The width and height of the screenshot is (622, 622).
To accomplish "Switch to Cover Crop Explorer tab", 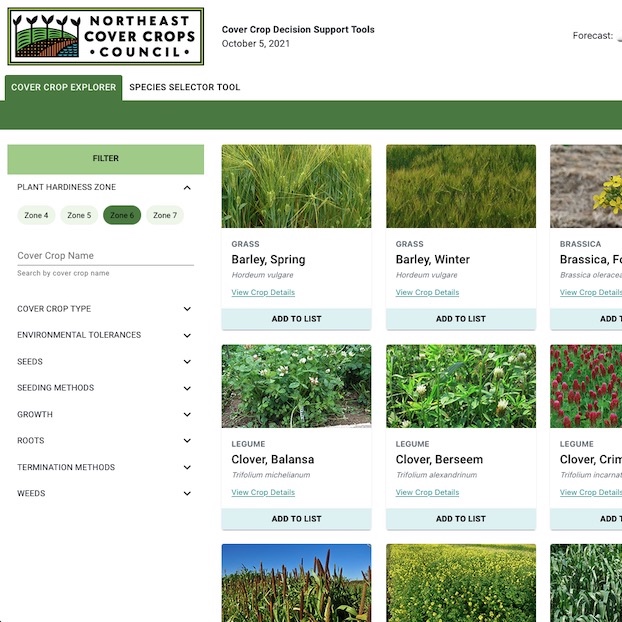I will tap(63, 87).
